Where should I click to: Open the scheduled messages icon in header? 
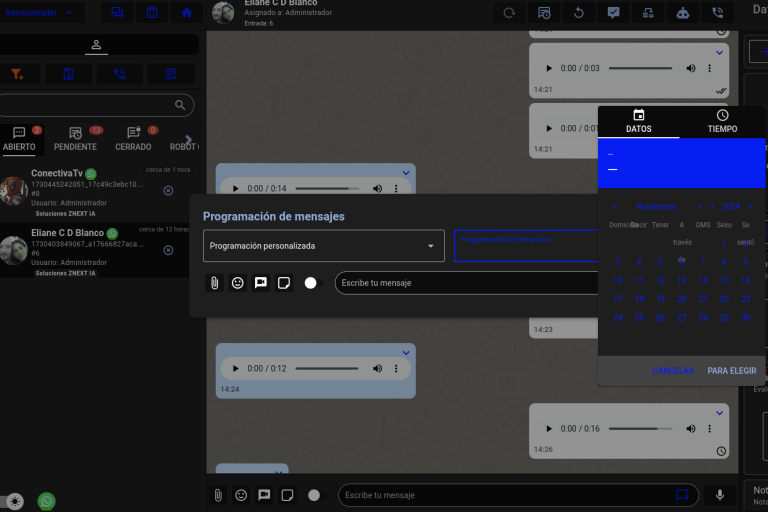point(544,13)
